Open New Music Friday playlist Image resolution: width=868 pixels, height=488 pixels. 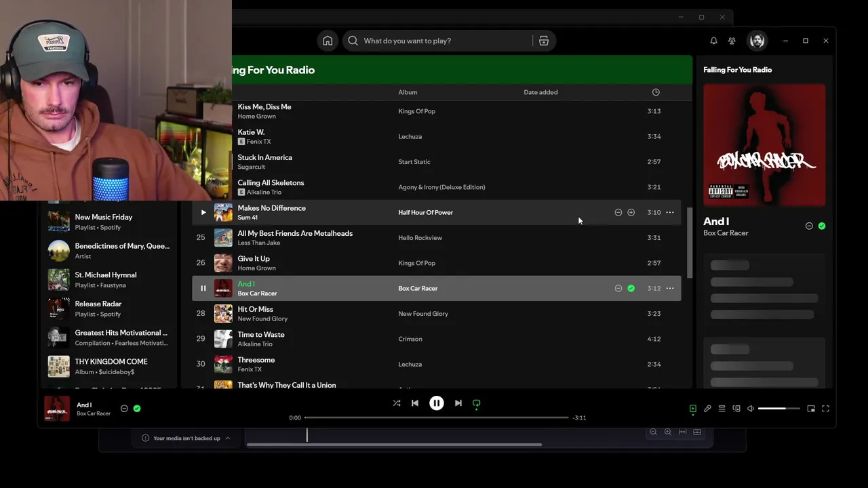pyautogui.click(x=108, y=222)
